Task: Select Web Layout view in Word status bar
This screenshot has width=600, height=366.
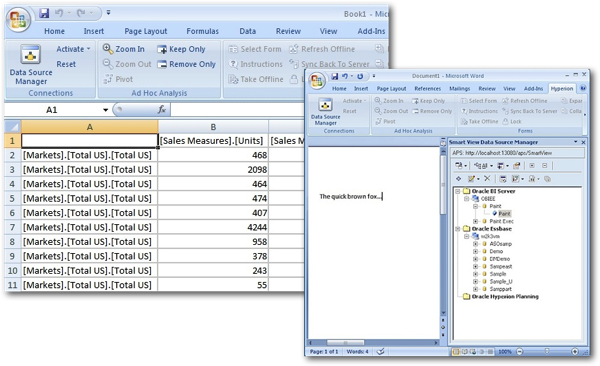Action: (x=473, y=351)
